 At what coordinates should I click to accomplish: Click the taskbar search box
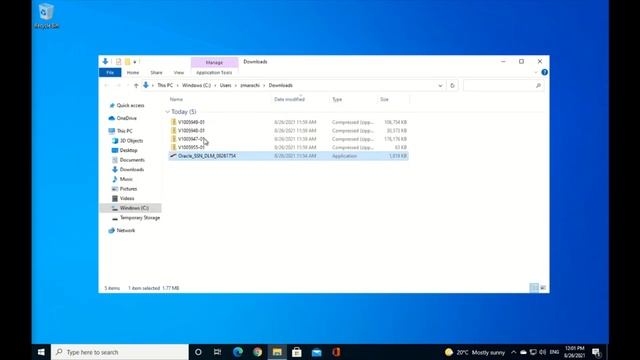pyautogui.click(x=120, y=352)
